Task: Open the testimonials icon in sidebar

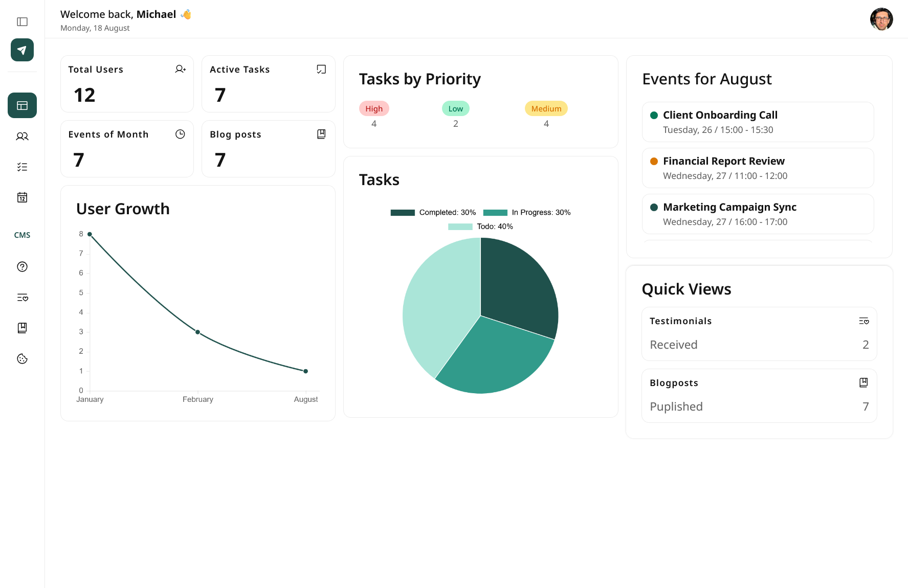Action: (22, 298)
